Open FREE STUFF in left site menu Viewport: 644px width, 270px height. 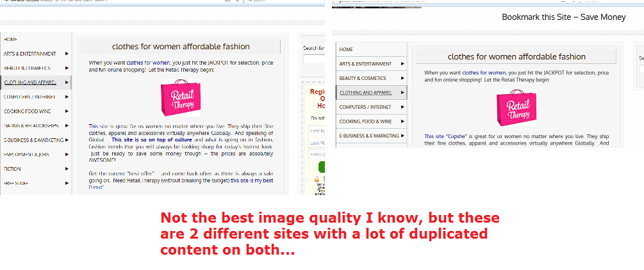(16, 184)
